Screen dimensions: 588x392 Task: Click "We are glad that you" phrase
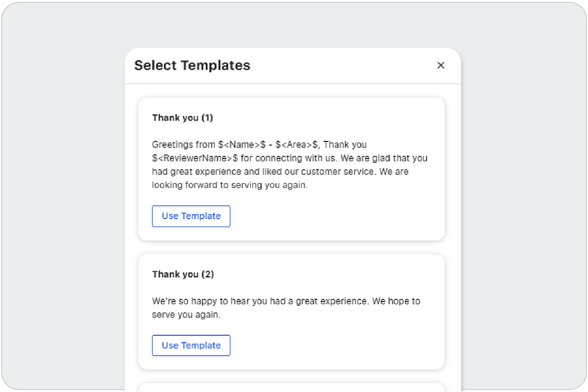(x=384, y=158)
